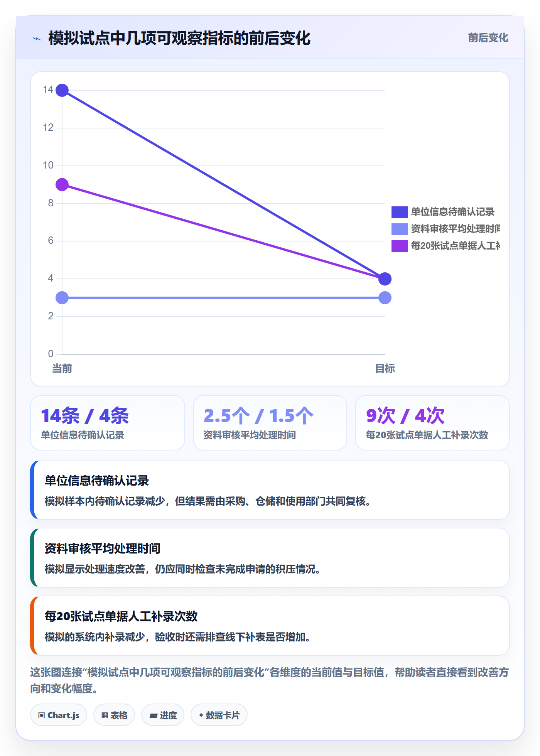Viewport: 540px width, 756px height.
Task: Click the text 模拟显示处理速度改善
Action: pyautogui.click(x=95, y=569)
